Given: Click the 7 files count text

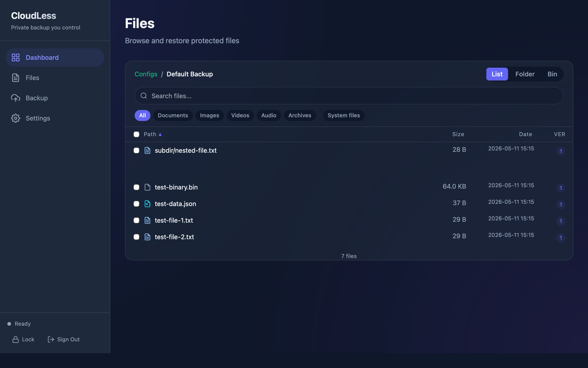Looking at the screenshot, I should pyautogui.click(x=349, y=256).
